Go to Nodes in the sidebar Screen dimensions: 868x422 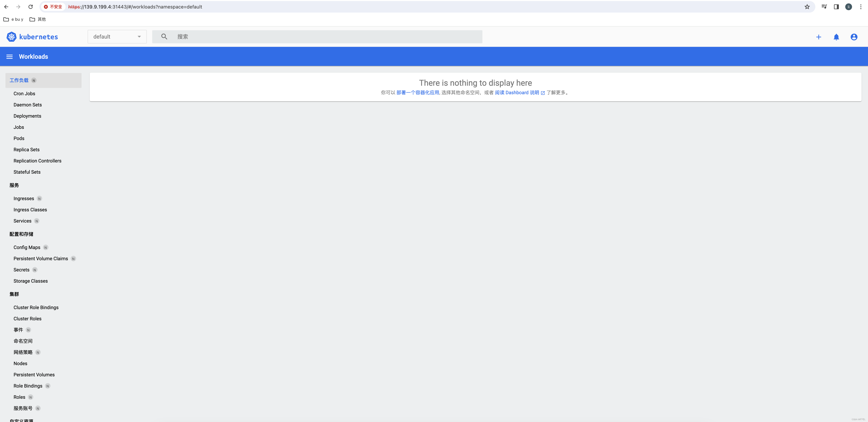pos(21,363)
